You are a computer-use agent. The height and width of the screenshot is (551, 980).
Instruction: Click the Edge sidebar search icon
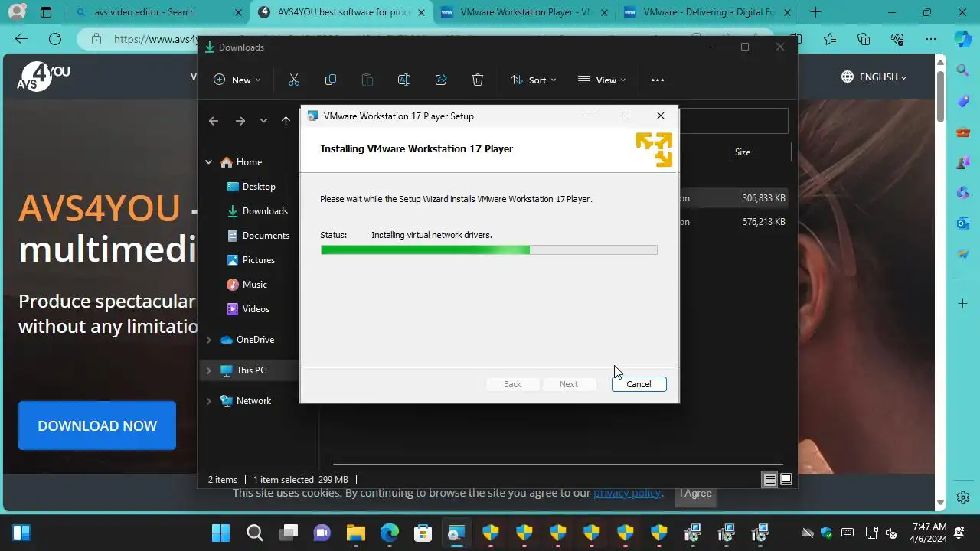(x=963, y=70)
